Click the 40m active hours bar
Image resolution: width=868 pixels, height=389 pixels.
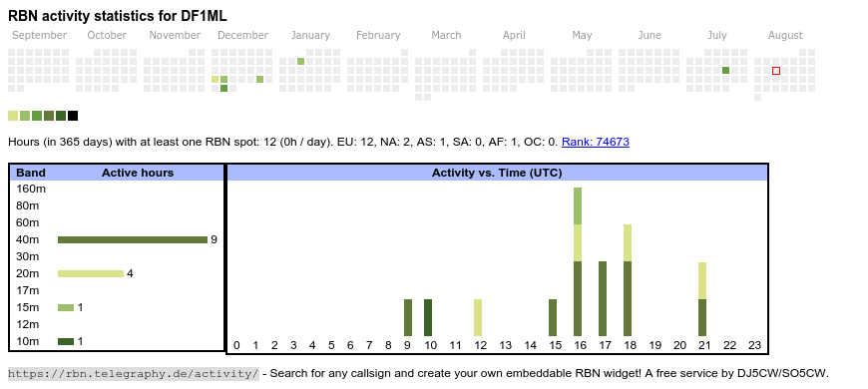click(x=133, y=239)
